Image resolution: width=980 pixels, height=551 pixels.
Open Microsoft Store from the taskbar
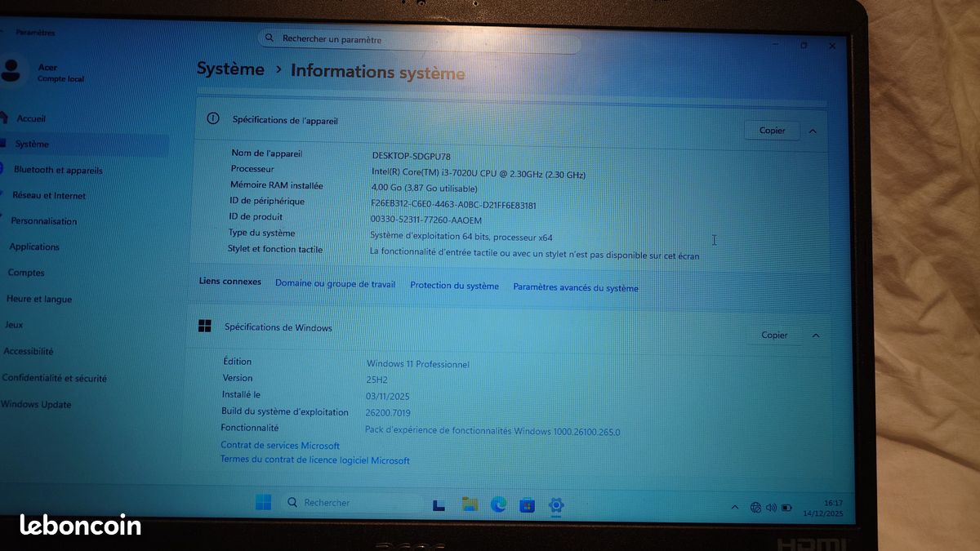tap(527, 505)
